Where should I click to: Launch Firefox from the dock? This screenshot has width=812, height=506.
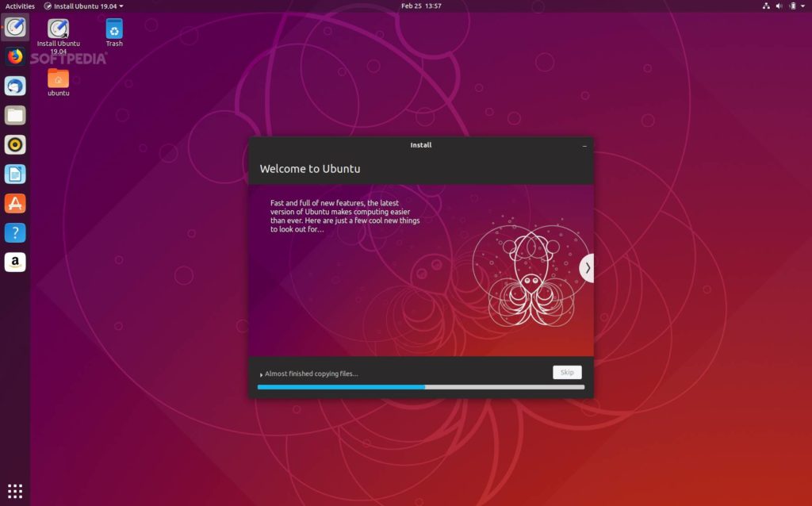pos(15,56)
